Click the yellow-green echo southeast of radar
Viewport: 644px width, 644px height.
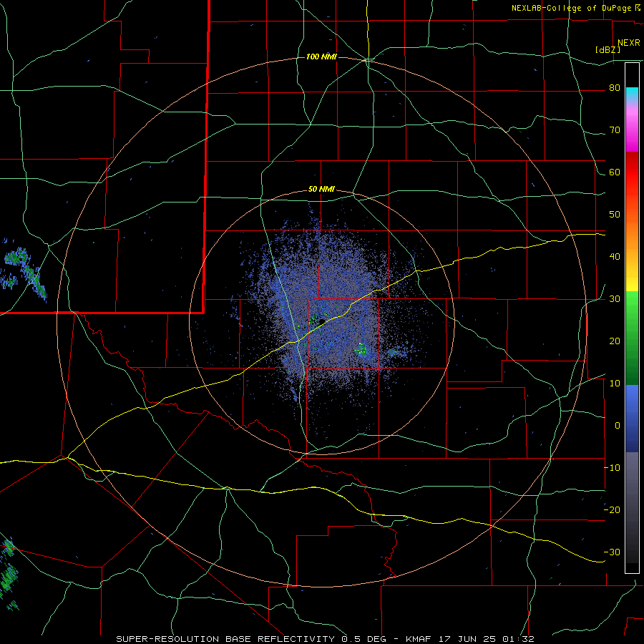pyautogui.click(x=361, y=349)
